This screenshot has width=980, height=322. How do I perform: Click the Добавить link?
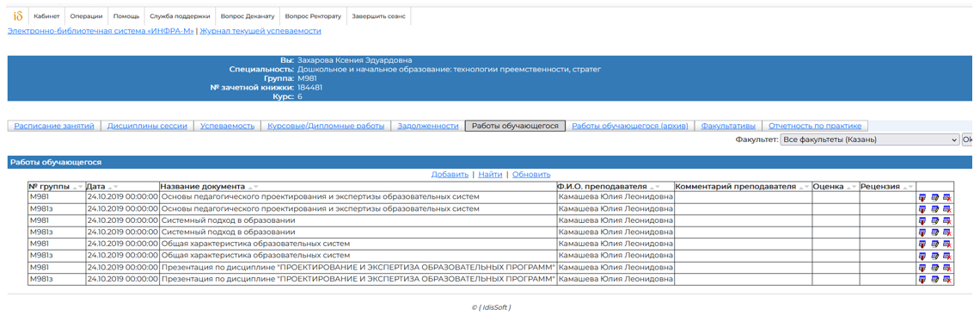point(450,174)
